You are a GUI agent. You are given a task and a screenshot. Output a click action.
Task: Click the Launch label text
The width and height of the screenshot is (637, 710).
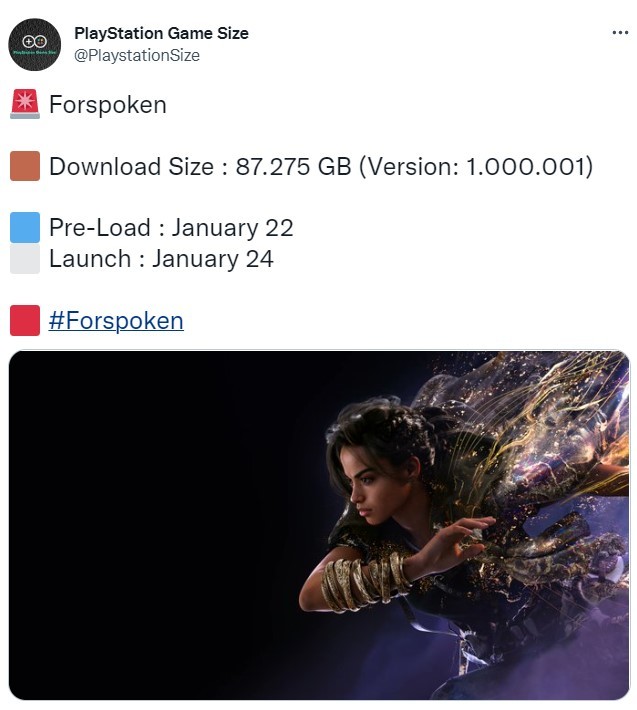[90, 259]
